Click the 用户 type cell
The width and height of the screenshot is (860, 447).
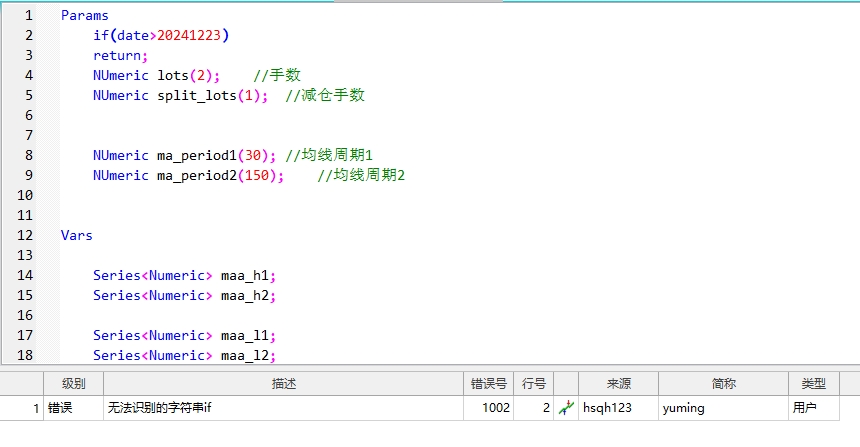click(x=813, y=408)
